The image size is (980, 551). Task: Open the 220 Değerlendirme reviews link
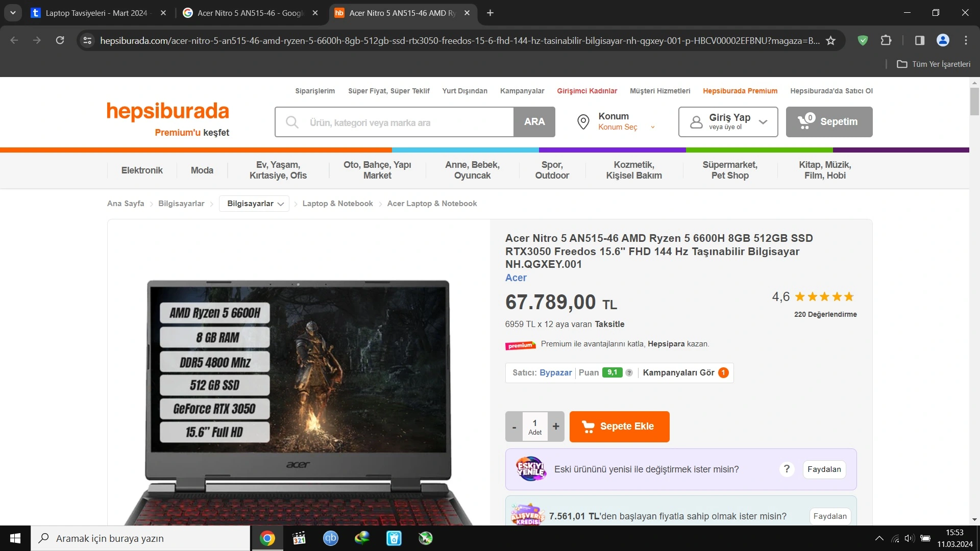[x=825, y=314]
